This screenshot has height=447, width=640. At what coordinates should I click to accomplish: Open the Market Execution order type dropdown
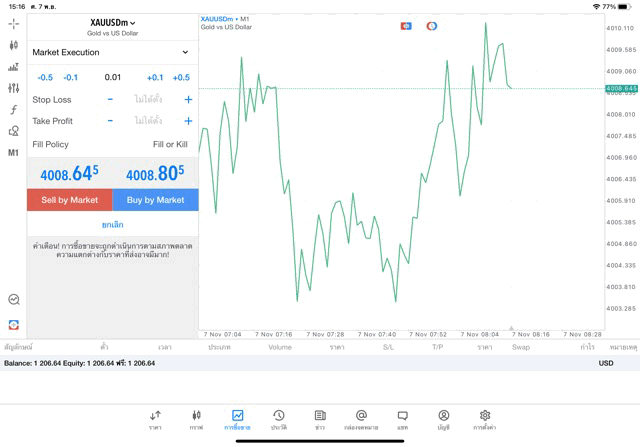[x=112, y=52]
